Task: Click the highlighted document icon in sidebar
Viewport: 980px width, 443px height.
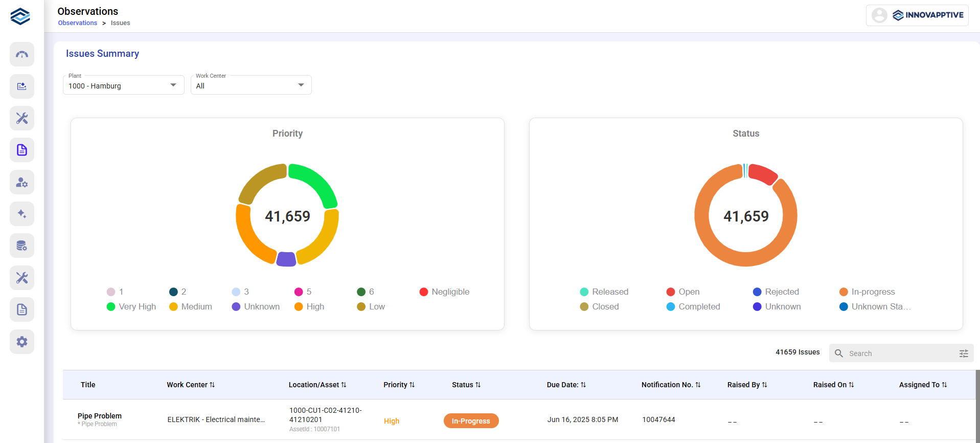Action: (x=22, y=150)
